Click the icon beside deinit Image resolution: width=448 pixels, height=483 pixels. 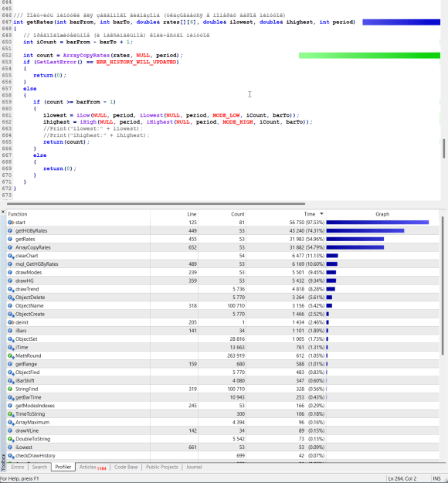click(x=11, y=322)
